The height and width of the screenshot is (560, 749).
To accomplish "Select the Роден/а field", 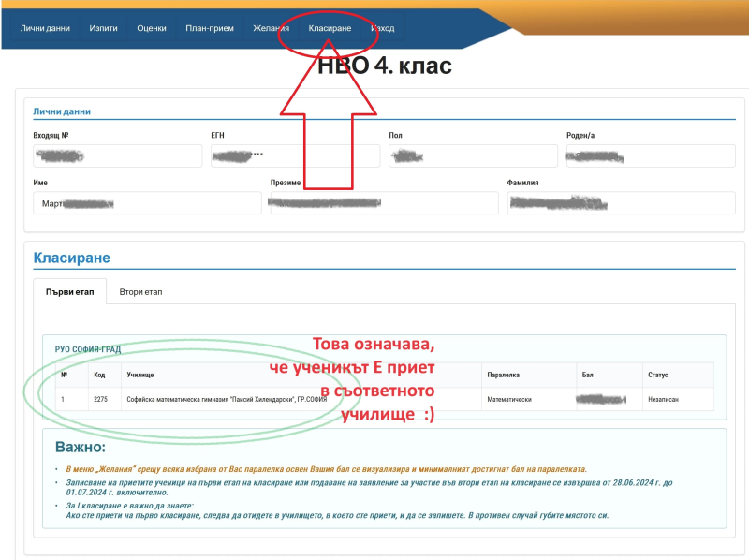I will pos(651,155).
